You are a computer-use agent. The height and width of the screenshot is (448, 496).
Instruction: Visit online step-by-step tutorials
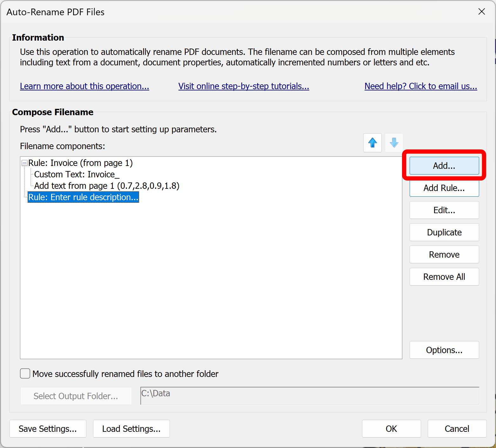(244, 86)
